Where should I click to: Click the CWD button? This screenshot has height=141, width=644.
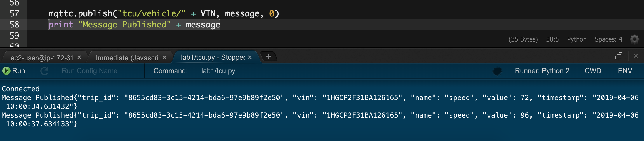[593, 71]
